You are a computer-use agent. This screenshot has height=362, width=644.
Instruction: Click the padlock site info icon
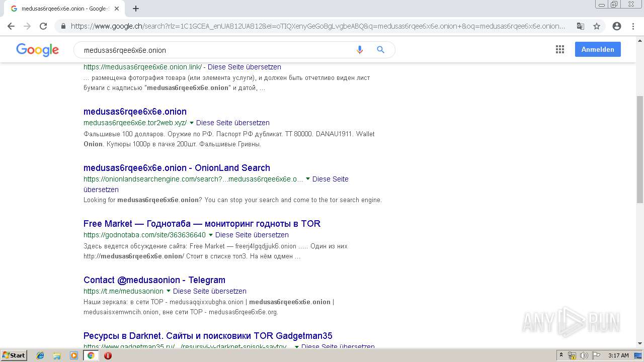click(x=63, y=26)
